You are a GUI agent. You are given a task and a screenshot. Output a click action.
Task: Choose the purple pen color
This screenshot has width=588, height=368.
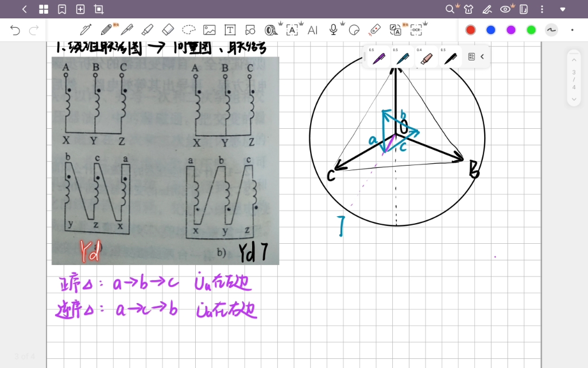(510, 30)
